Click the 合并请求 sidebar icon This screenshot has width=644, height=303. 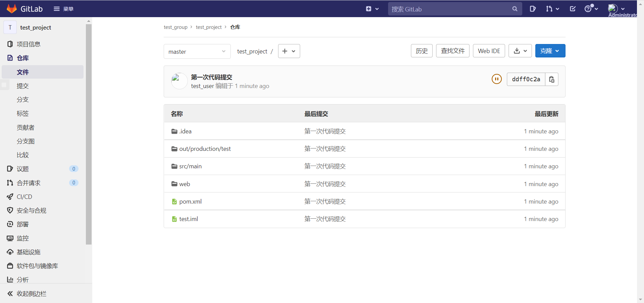[10, 183]
